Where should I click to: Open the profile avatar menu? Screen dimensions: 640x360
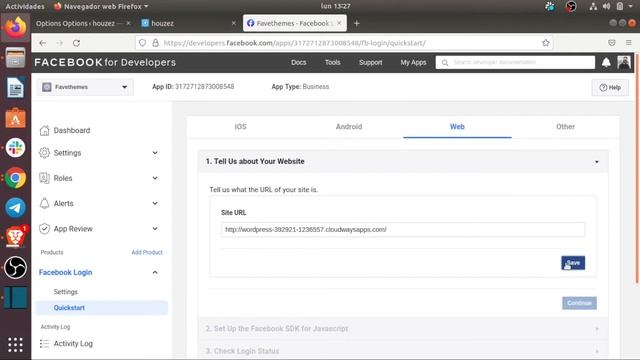624,62
